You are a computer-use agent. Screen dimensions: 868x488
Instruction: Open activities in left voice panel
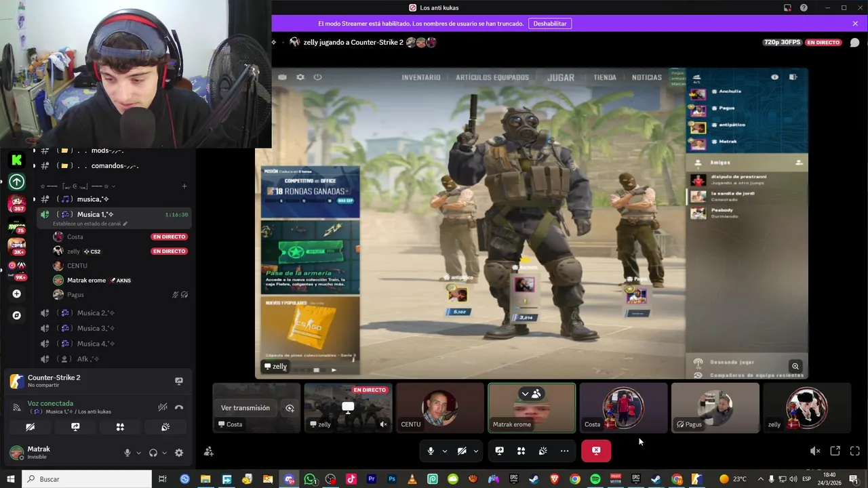tap(120, 427)
